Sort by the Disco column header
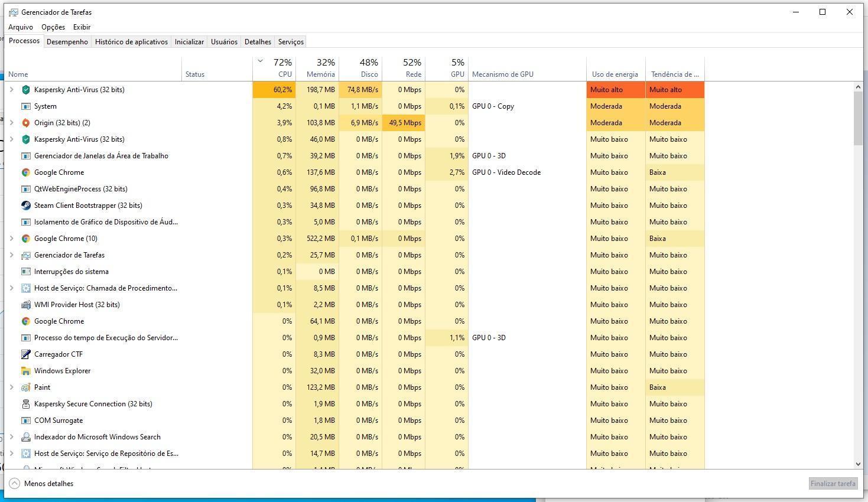Screen dimensions: 868x502 360,69
